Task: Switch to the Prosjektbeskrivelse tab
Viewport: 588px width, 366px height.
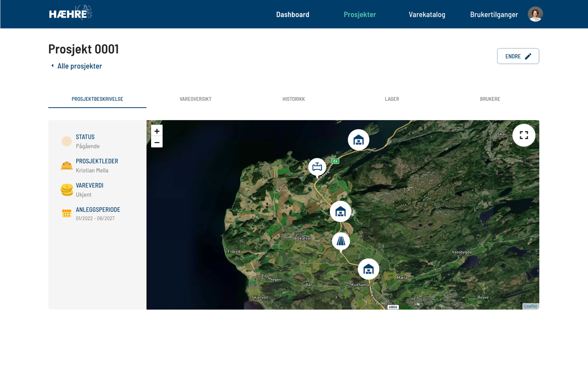Action: click(97, 99)
